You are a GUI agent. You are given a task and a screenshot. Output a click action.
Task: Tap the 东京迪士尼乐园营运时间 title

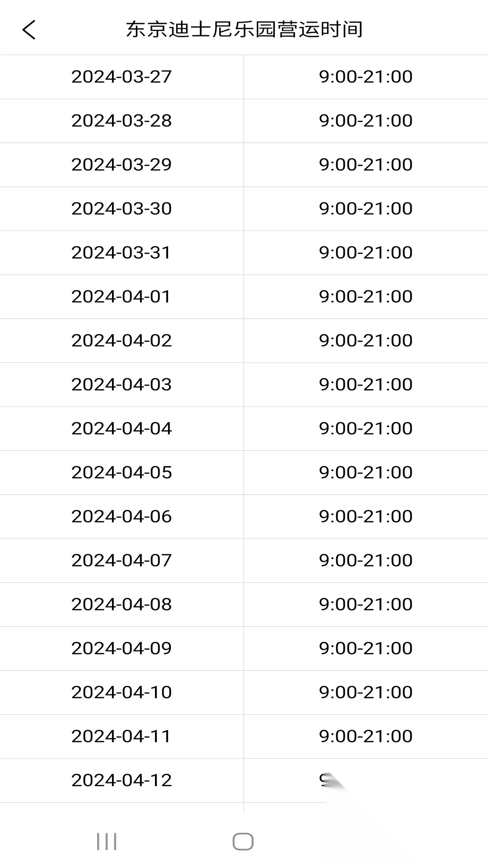pos(244,30)
